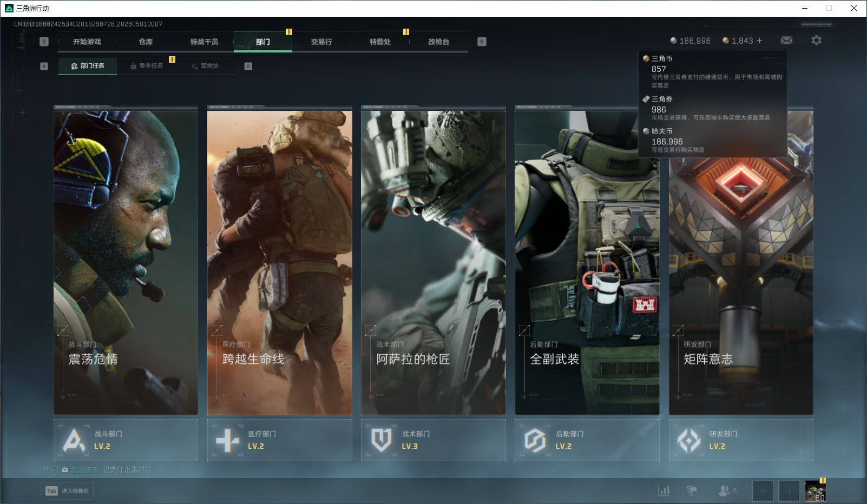867x504 pixels.
Task: Select the 战术部门 LV.3 level panel
Action: [x=433, y=440]
